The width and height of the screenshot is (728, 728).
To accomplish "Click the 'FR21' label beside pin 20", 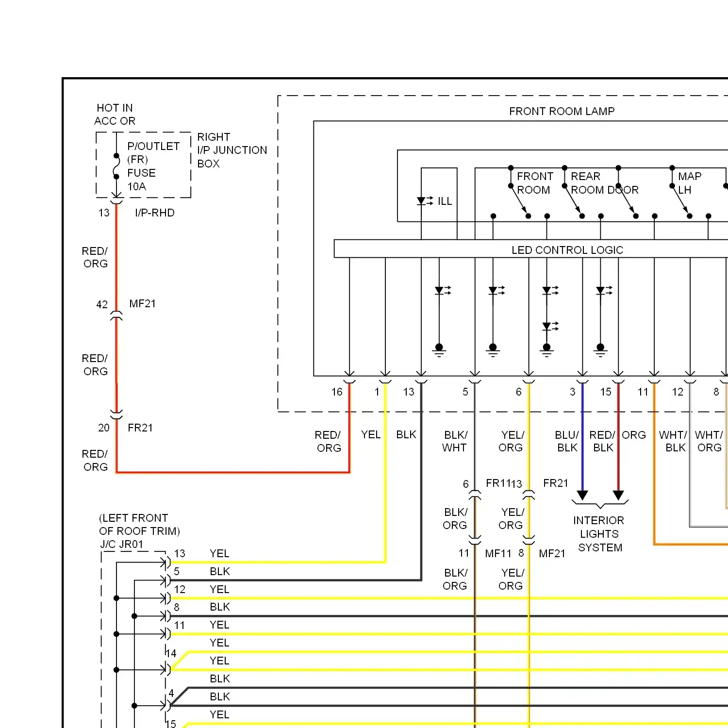I will (140, 428).
